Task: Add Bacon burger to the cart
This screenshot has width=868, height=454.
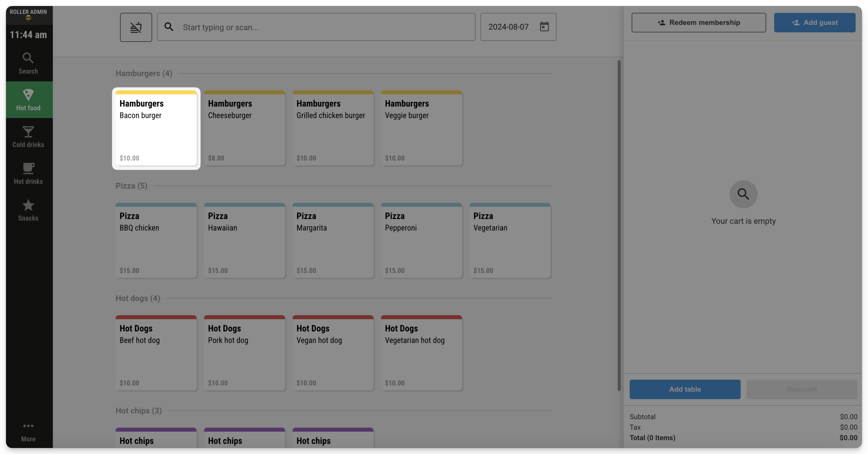Action: tap(156, 128)
